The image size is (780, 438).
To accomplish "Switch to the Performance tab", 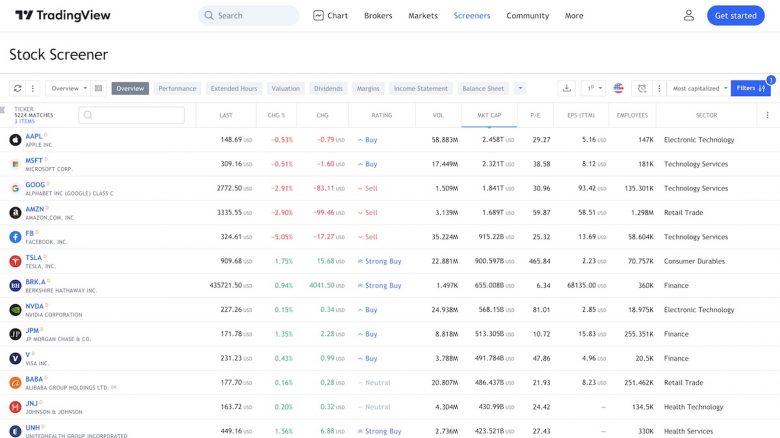I will point(177,88).
